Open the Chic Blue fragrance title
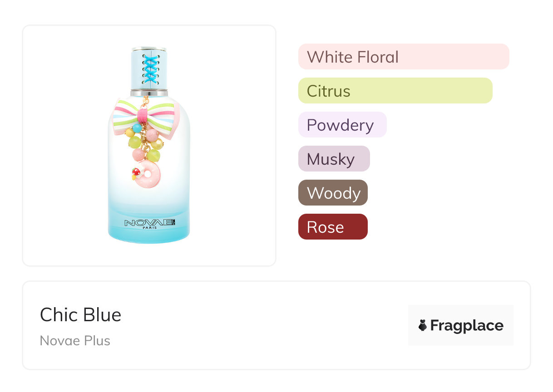The width and height of the screenshot is (553, 392). 81,315
